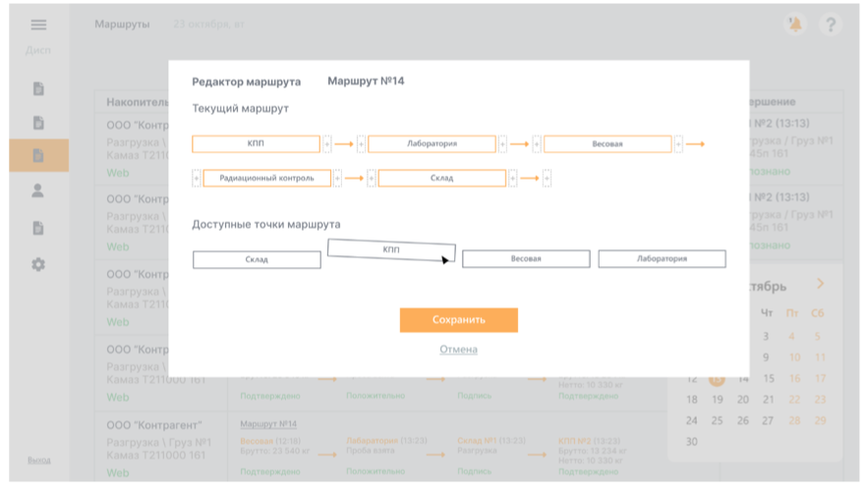868x492 pixels.
Task: Click plus slot left of Склад in current route
Action: pyautogui.click(x=372, y=178)
